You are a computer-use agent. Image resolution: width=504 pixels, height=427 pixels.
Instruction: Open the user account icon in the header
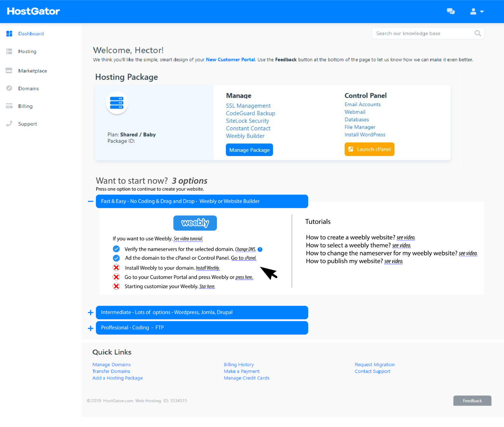tap(473, 12)
